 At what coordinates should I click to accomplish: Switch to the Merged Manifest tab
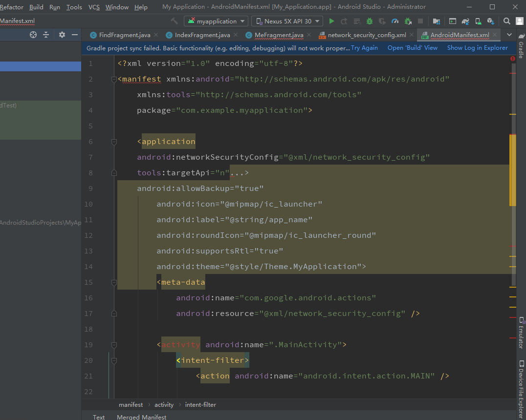pyautogui.click(x=141, y=417)
